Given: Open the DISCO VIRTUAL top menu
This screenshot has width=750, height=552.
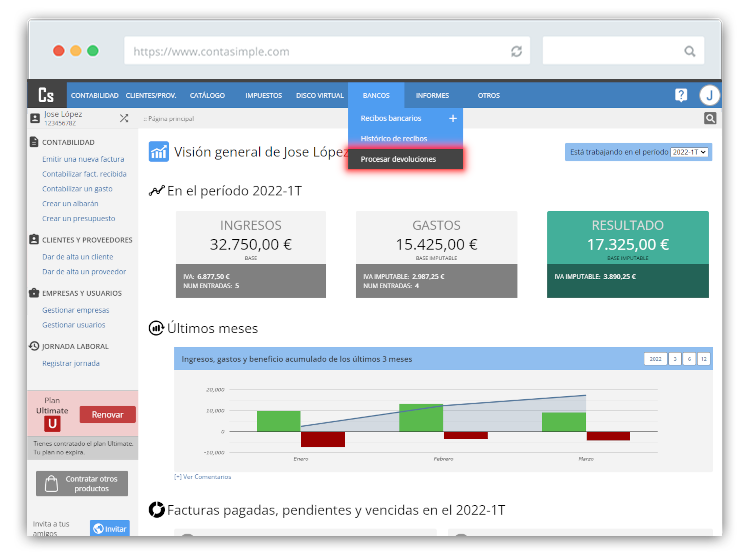Looking at the screenshot, I should pyautogui.click(x=320, y=95).
